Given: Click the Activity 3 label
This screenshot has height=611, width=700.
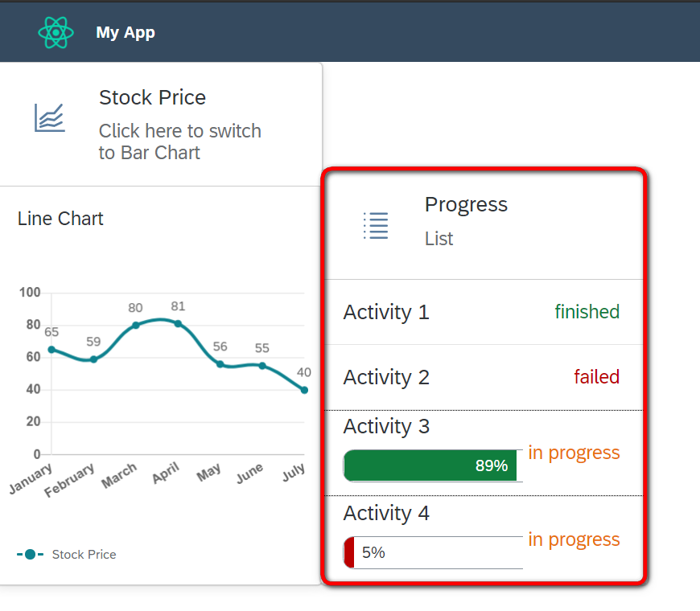Looking at the screenshot, I should pyautogui.click(x=386, y=426).
